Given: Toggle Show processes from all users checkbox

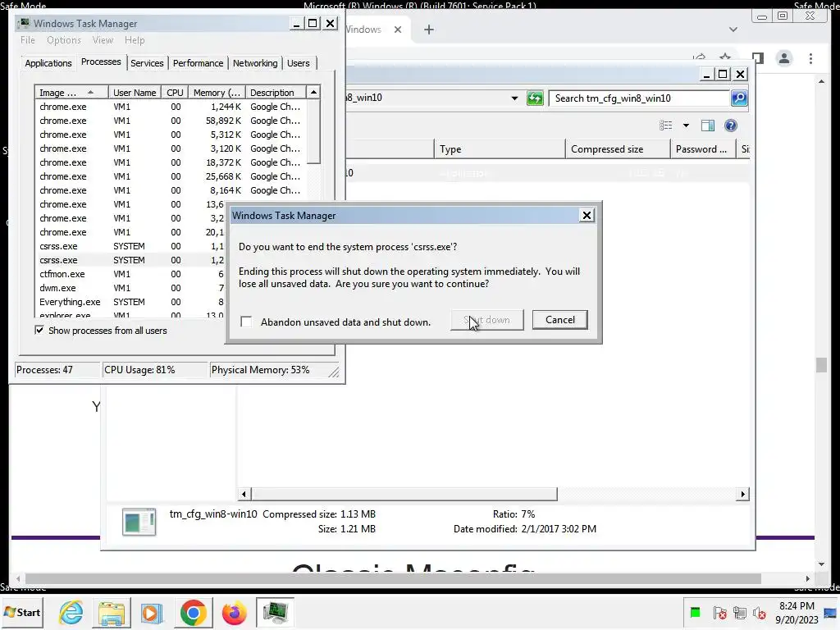Looking at the screenshot, I should (39, 330).
